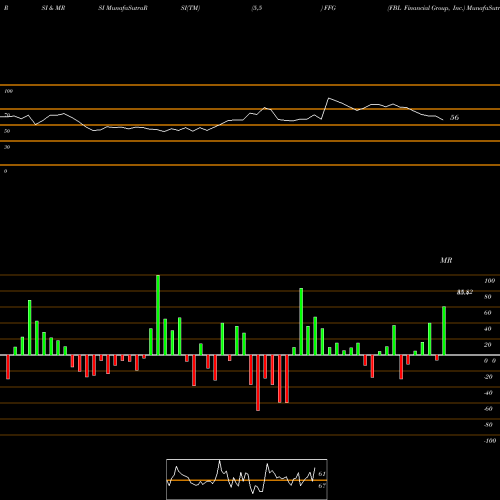Click the '61' value in mini chart
This screenshot has width=500, height=500.
322,474
